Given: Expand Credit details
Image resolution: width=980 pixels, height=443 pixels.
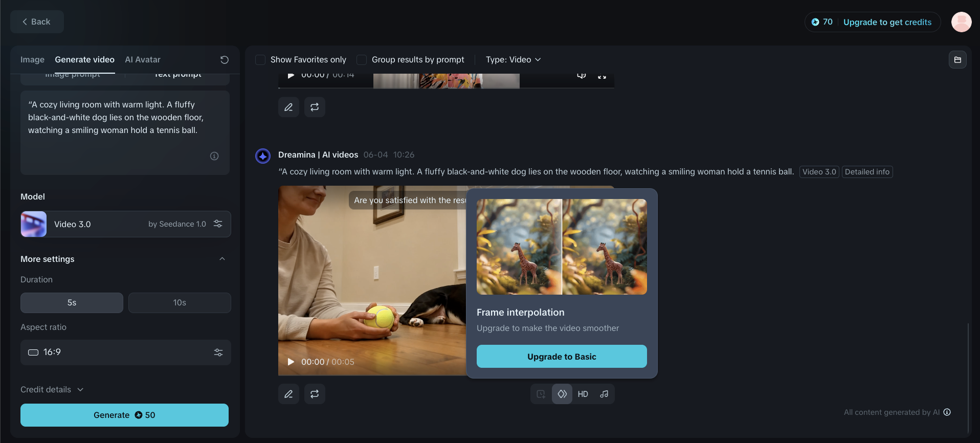Looking at the screenshot, I should coord(52,390).
